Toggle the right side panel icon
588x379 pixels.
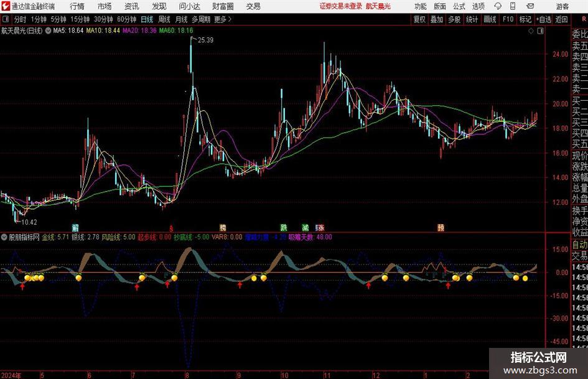[x=540, y=31]
